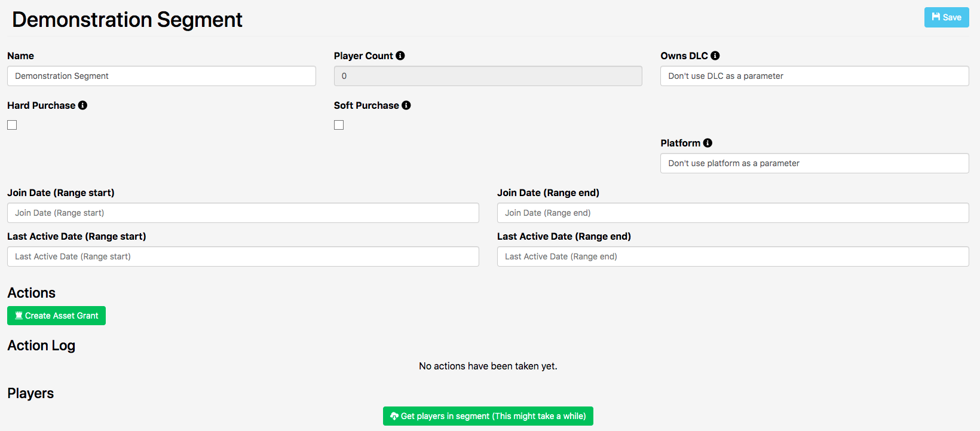Viewport: 980px width, 431px height.
Task: Click the Join Date range start field
Action: point(243,213)
